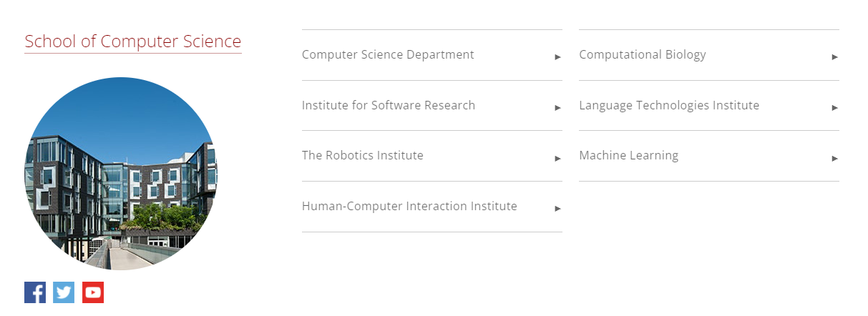Click the circular campus building photo
This screenshot has height=316, width=868.
coord(120,174)
